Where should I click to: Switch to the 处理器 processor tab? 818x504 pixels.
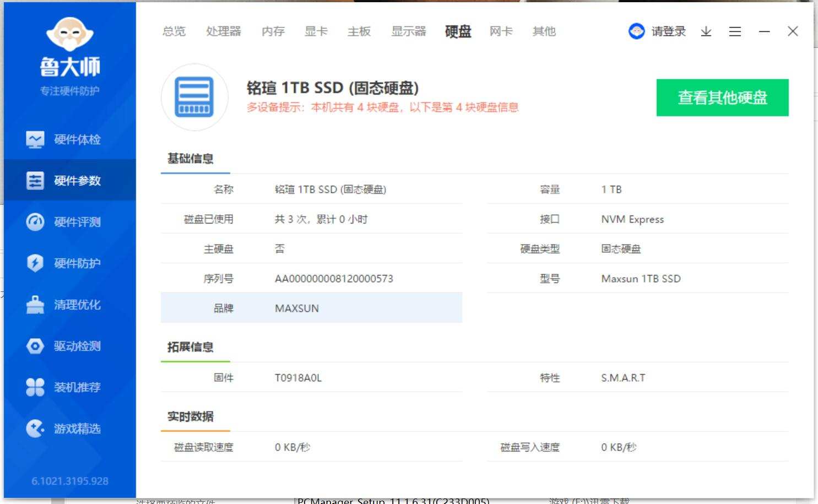(223, 31)
